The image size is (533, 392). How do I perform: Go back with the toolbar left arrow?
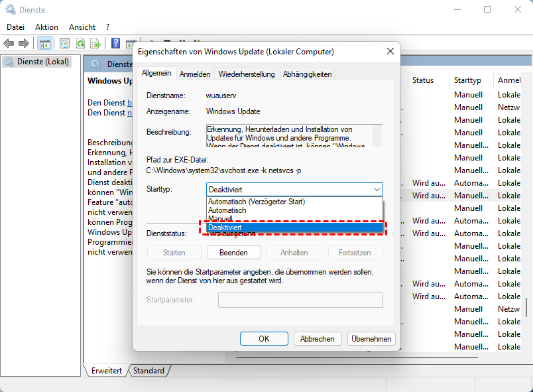(x=9, y=44)
